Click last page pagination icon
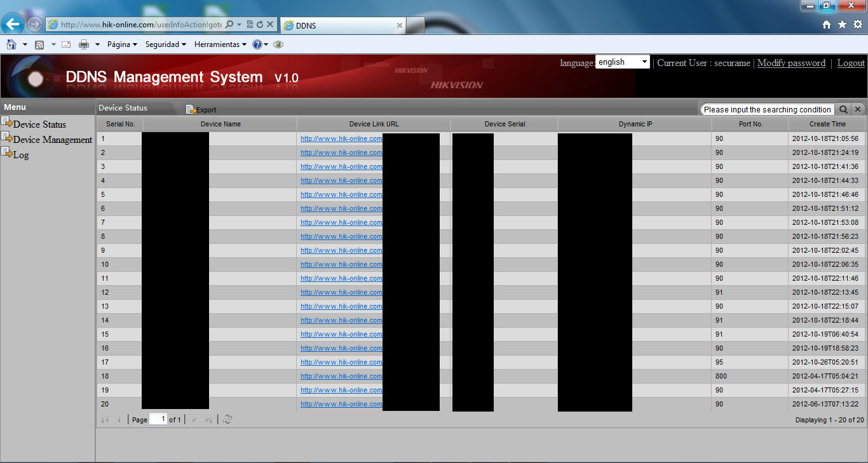This screenshot has height=463, width=868. point(208,419)
